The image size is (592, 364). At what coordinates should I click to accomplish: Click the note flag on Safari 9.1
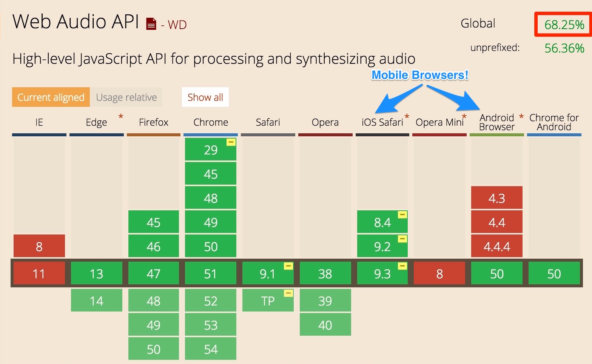(x=288, y=266)
